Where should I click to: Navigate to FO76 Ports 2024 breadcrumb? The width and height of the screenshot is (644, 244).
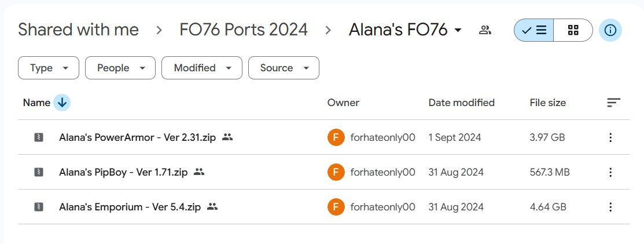244,30
